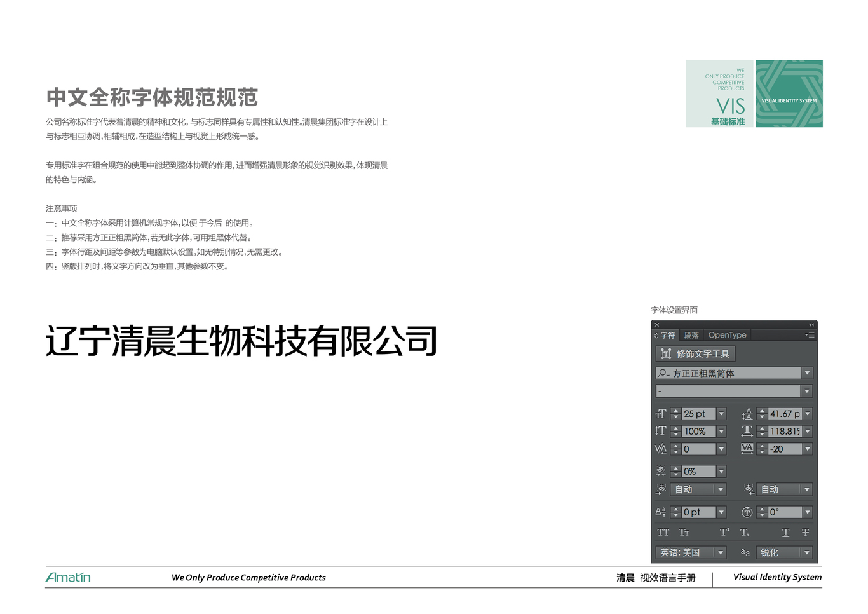Click the 修饰文字工具 button

695,353
